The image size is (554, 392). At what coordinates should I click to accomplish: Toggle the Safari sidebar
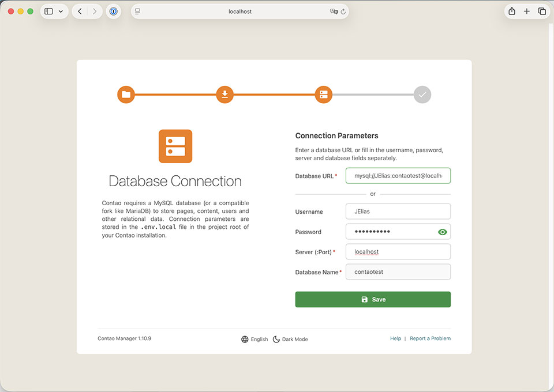[48, 12]
